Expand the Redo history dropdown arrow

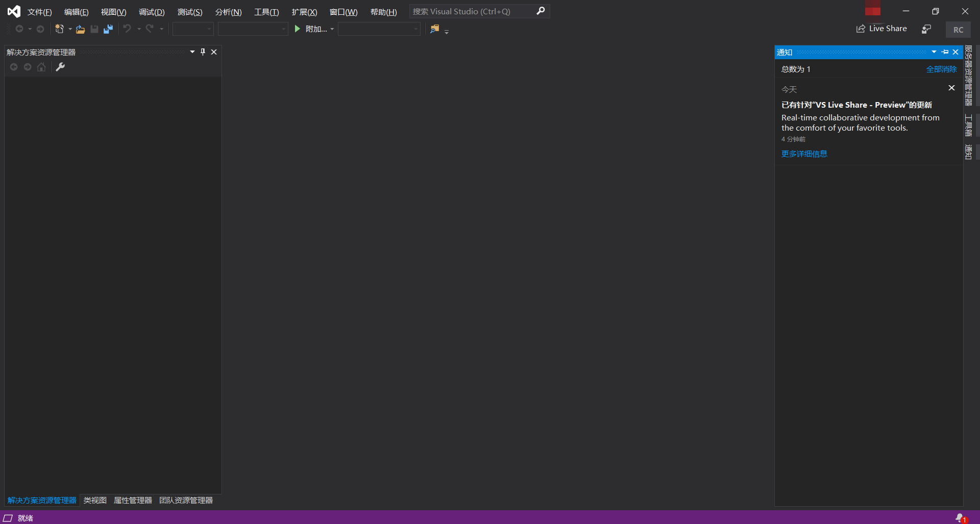point(161,29)
